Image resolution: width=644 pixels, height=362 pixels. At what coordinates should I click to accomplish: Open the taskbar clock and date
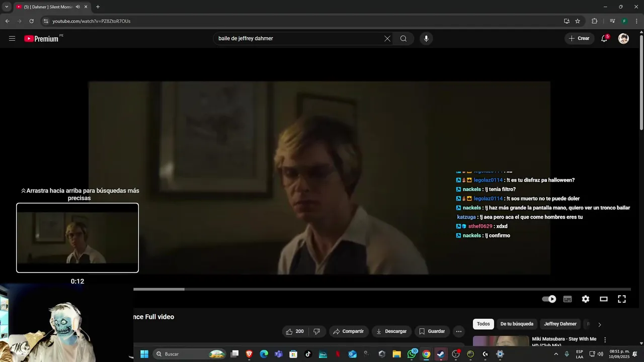point(619,354)
